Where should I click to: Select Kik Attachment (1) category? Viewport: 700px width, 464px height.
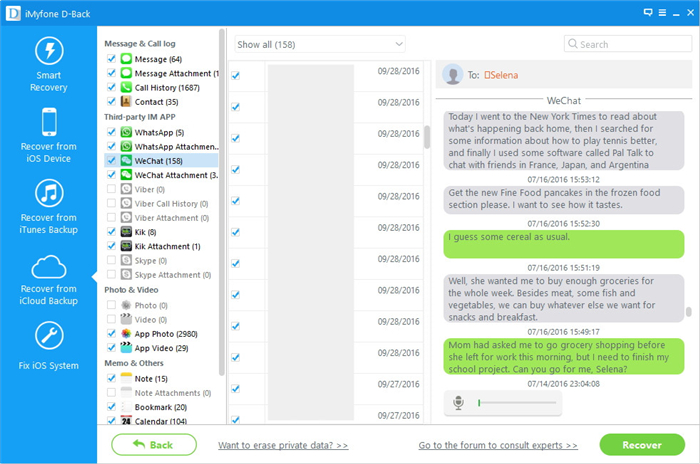click(x=167, y=247)
